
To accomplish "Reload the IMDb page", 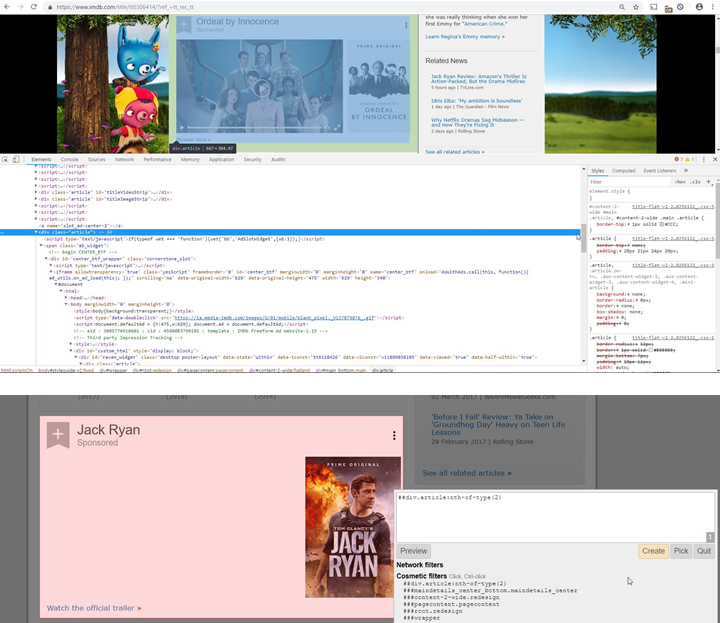I will [x=34, y=7].
